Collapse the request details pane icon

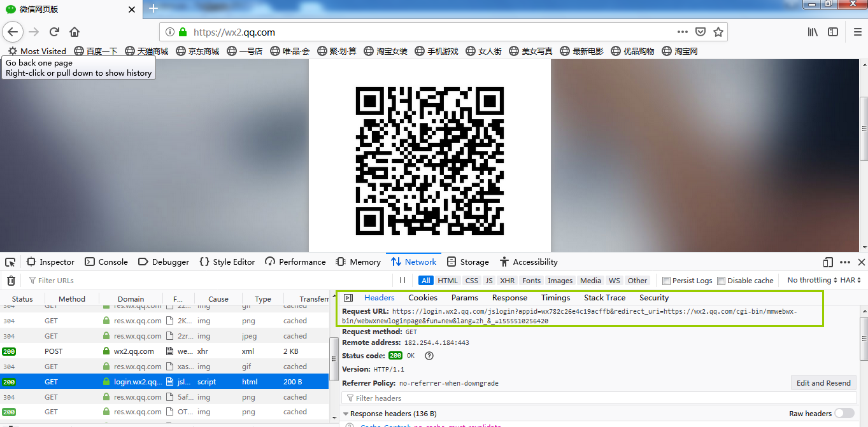348,298
